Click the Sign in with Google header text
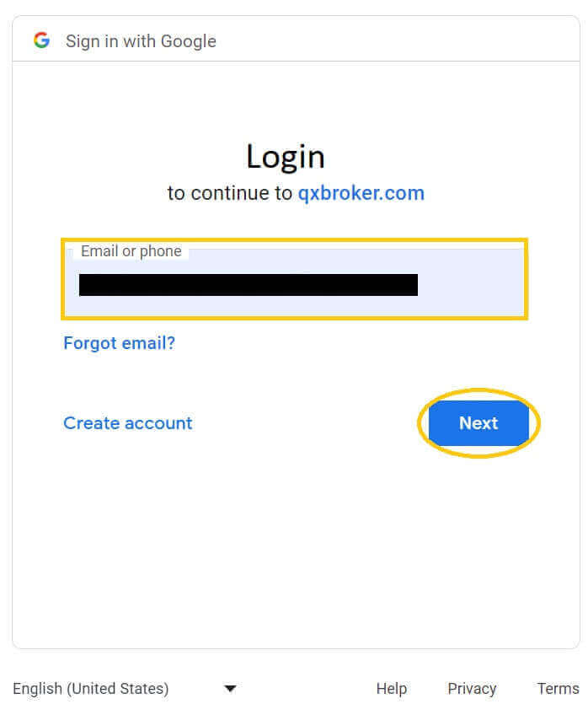 tap(141, 41)
